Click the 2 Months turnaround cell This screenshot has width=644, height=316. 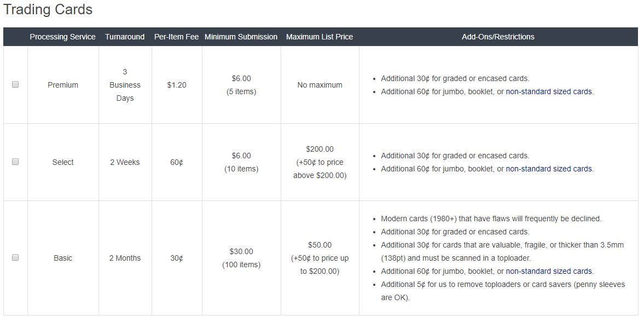[125, 258]
